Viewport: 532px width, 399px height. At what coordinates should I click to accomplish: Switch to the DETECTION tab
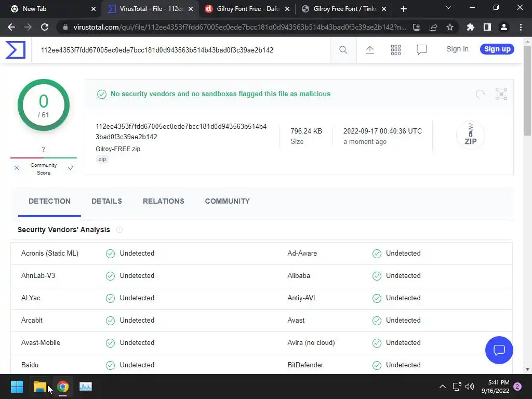(x=49, y=201)
